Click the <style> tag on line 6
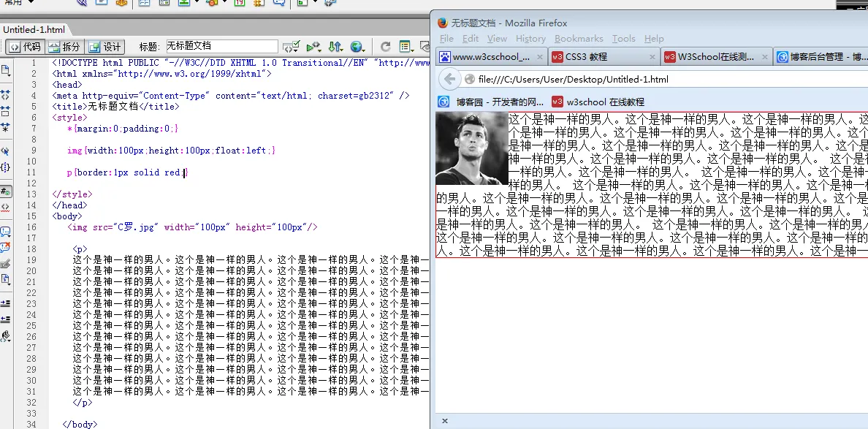The width and height of the screenshot is (868, 429). point(69,118)
